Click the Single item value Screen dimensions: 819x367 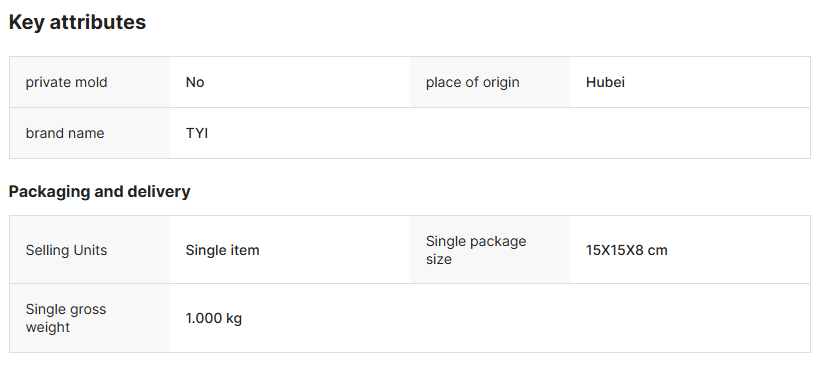point(223,250)
